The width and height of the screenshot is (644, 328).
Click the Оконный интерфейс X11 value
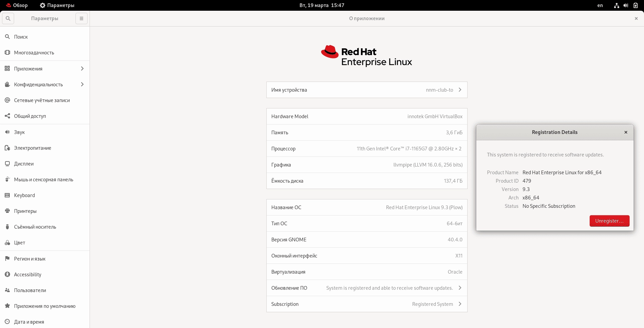(x=459, y=256)
